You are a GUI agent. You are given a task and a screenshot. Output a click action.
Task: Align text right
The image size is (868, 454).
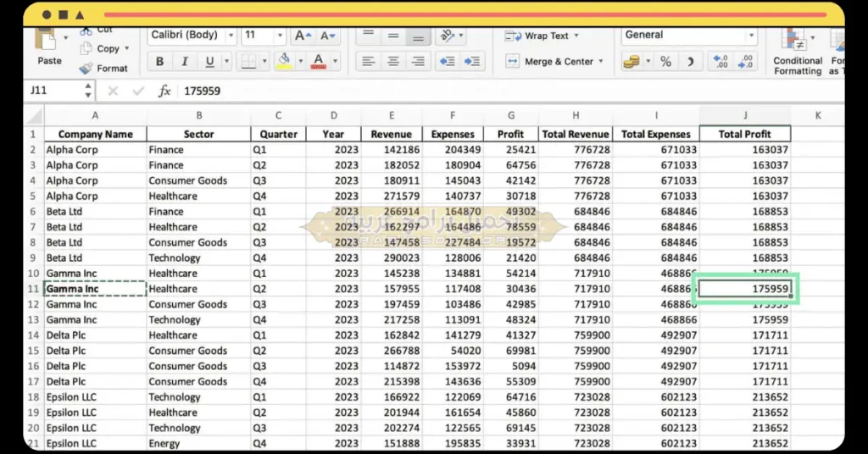418,61
